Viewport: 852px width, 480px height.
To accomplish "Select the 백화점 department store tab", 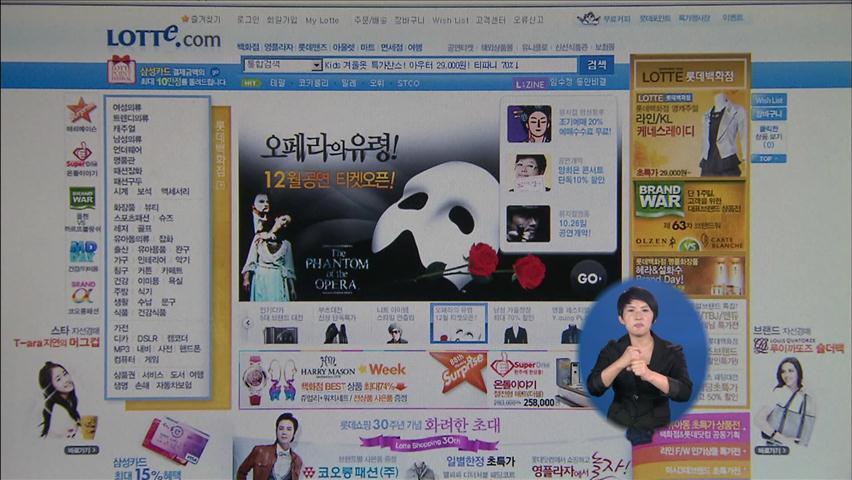I will [248, 47].
